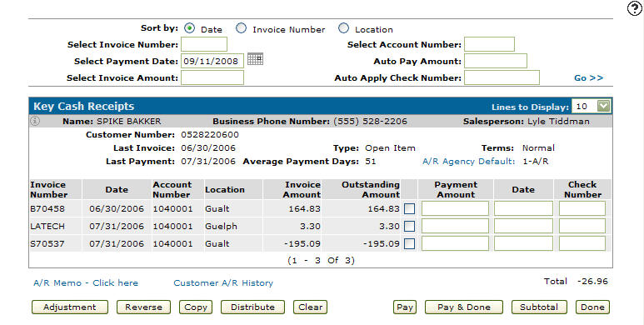Select Sort by Invoice Number radio
The width and height of the screenshot is (644, 325).
point(241,28)
